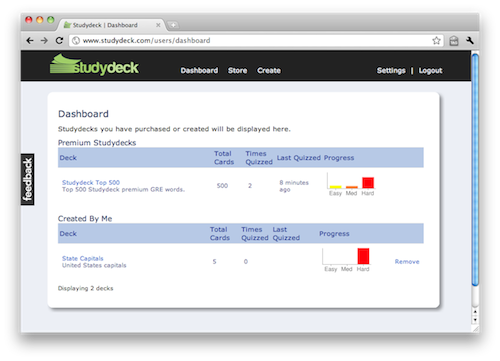Click the 'Displaying 2 decks' text

click(86, 288)
